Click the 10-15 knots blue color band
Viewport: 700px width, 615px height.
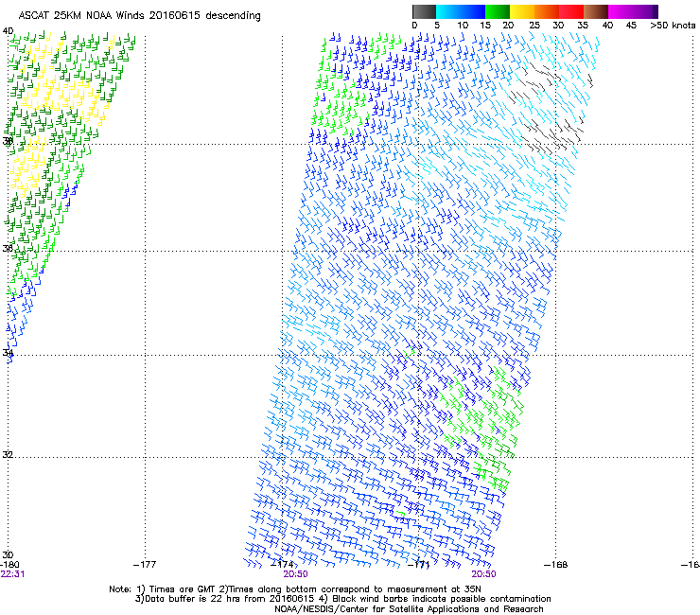coord(472,11)
